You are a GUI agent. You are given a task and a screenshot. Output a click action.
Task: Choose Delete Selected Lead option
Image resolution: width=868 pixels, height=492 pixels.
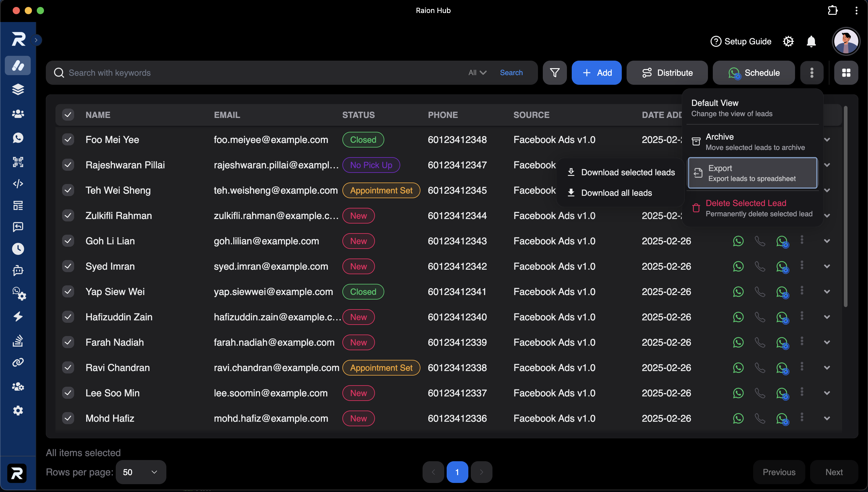coord(752,208)
